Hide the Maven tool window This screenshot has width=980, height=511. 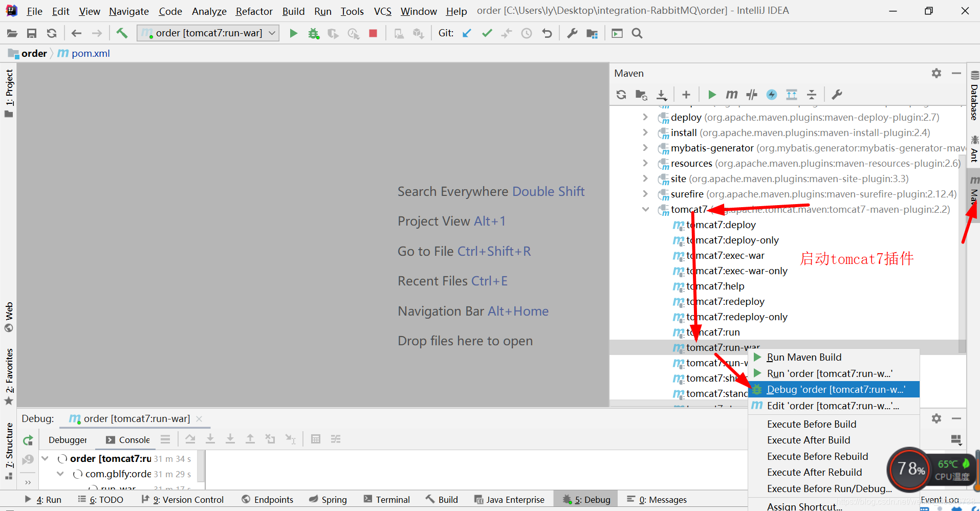tap(956, 73)
